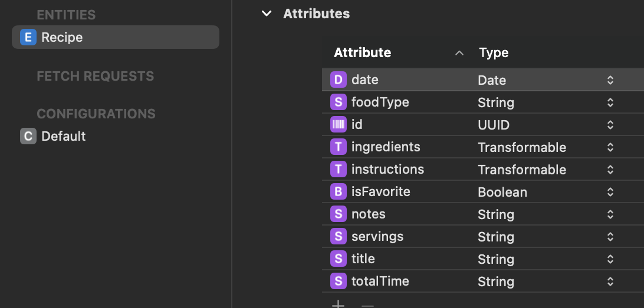Change the type of servings attribute

pos(610,237)
